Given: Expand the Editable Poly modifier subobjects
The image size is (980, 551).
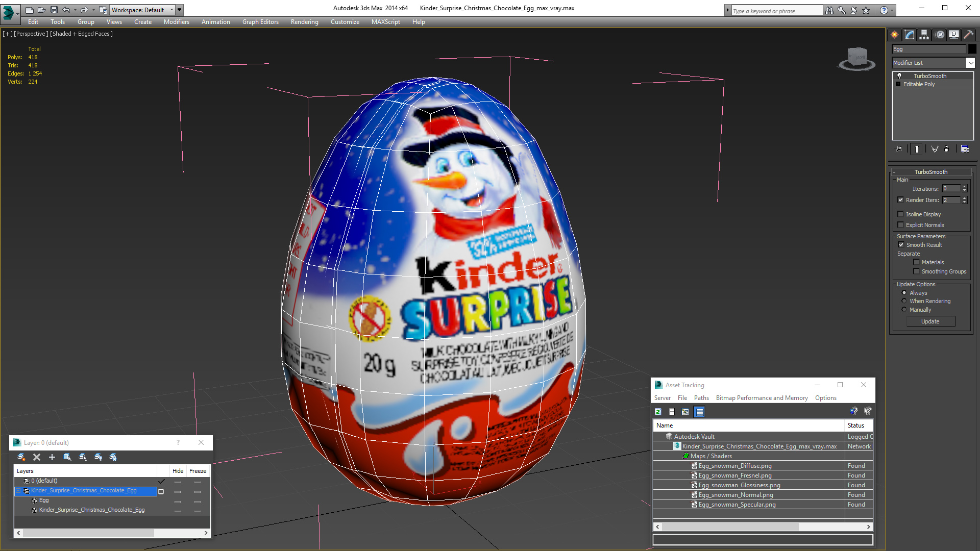Looking at the screenshot, I should [x=898, y=84].
